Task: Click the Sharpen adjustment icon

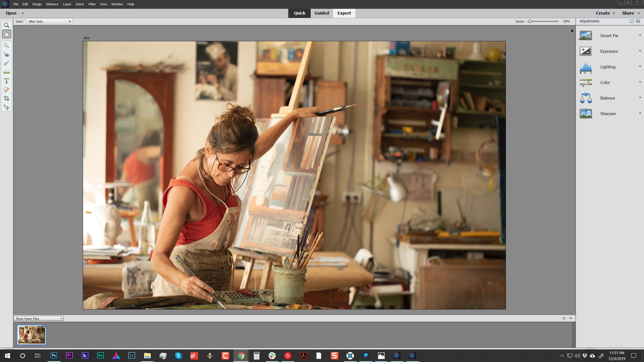Action: point(586,113)
